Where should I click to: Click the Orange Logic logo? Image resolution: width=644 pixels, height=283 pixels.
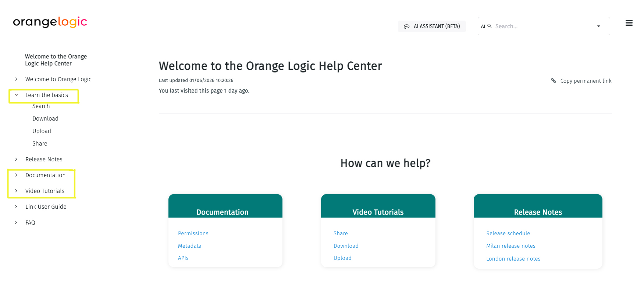tap(50, 22)
